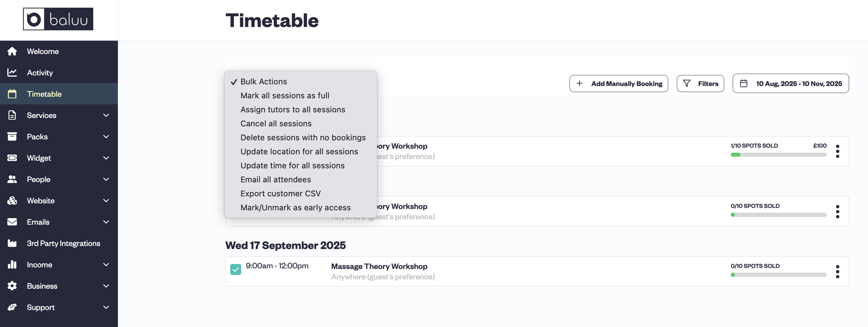Click the Add Manually Booking button
The image size is (868, 327).
[619, 83]
